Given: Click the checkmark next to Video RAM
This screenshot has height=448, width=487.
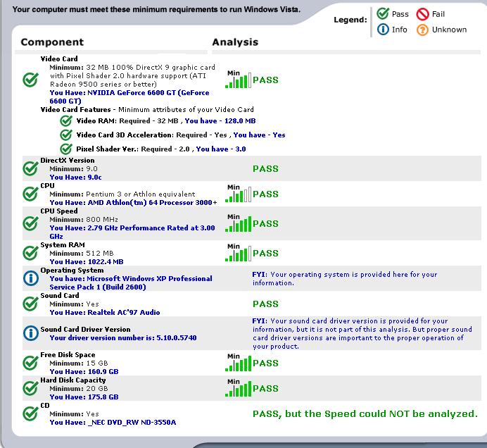Looking at the screenshot, I should point(66,121).
